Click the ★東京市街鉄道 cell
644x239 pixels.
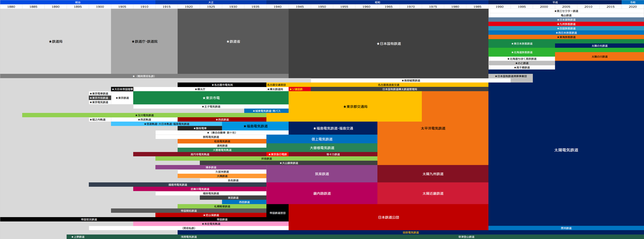click(100, 98)
